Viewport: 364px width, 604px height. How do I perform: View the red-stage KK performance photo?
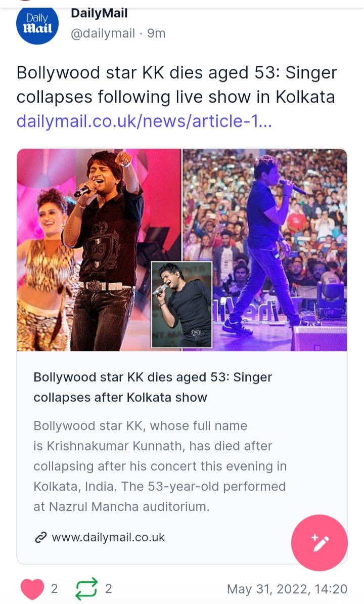(99, 249)
